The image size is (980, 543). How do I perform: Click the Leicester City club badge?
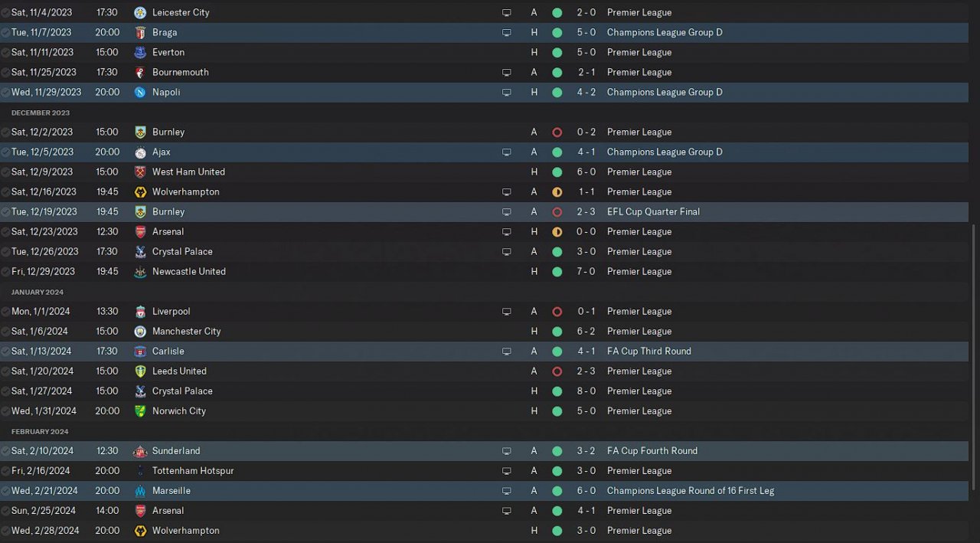(x=140, y=12)
